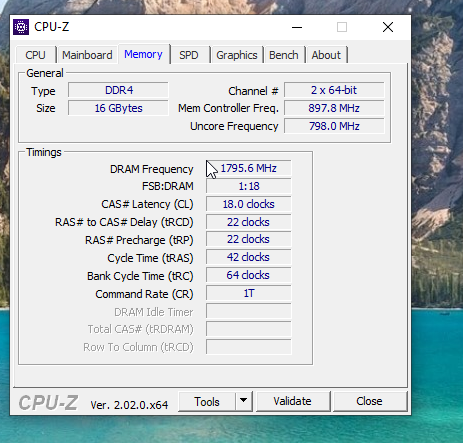This screenshot has height=443, width=463.
Task: Click the Command Rate (CR) label
Action: pyautogui.click(x=144, y=294)
